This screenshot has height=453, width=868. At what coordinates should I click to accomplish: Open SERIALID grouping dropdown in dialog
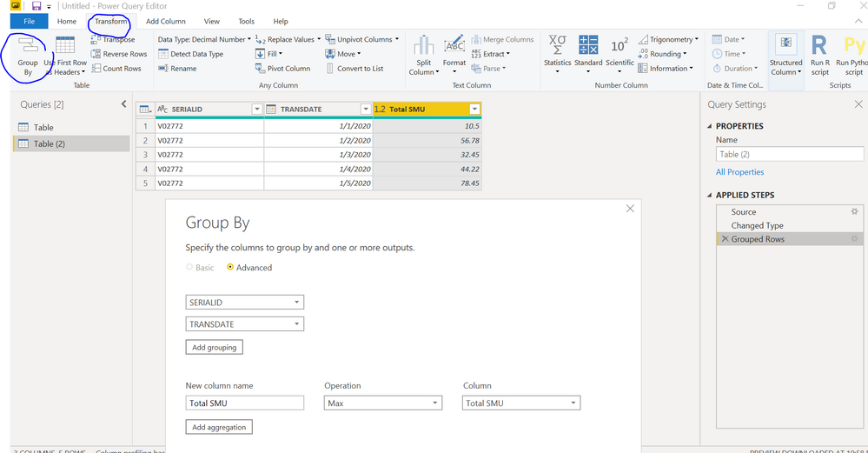245,303
